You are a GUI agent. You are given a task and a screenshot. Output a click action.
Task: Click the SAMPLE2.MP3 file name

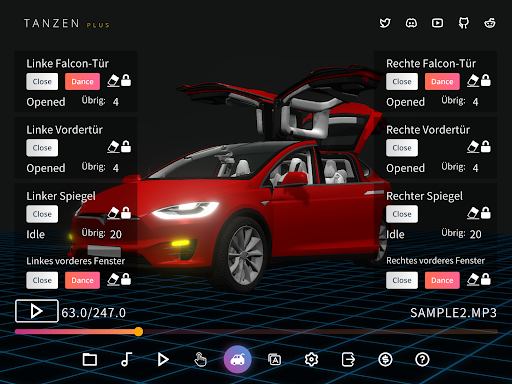[453, 313]
